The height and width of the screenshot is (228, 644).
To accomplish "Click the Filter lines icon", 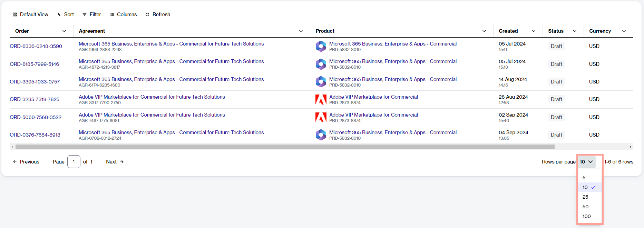I will point(85,14).
